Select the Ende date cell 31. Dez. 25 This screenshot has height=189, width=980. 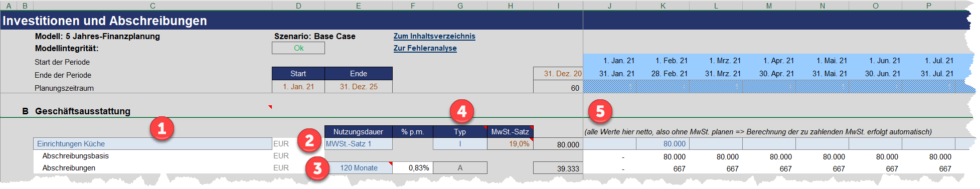pyautogui.click(x=359, y=87)
